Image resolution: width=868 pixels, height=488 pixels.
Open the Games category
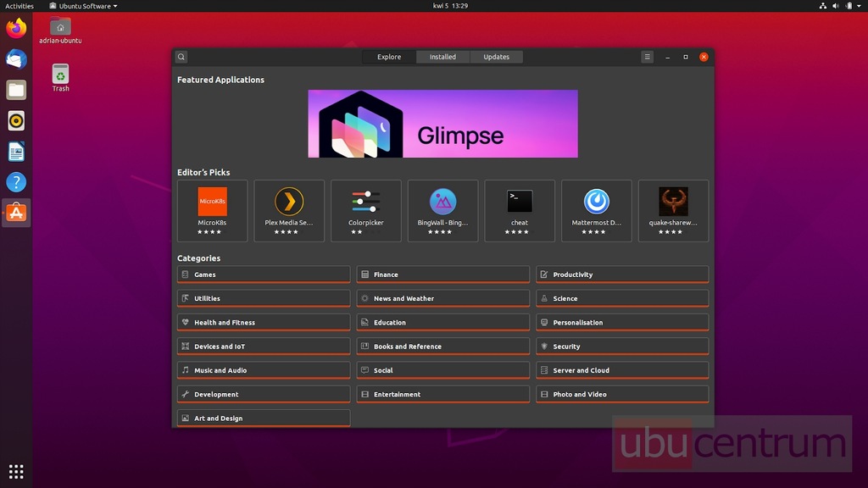tap(264, 274)
